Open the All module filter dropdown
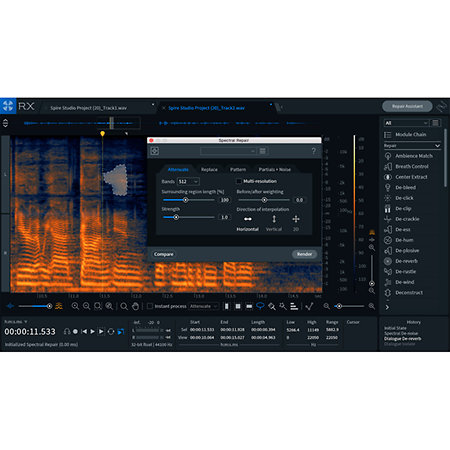The width and height of the screenshot is (450, 450). coord(406,123)
